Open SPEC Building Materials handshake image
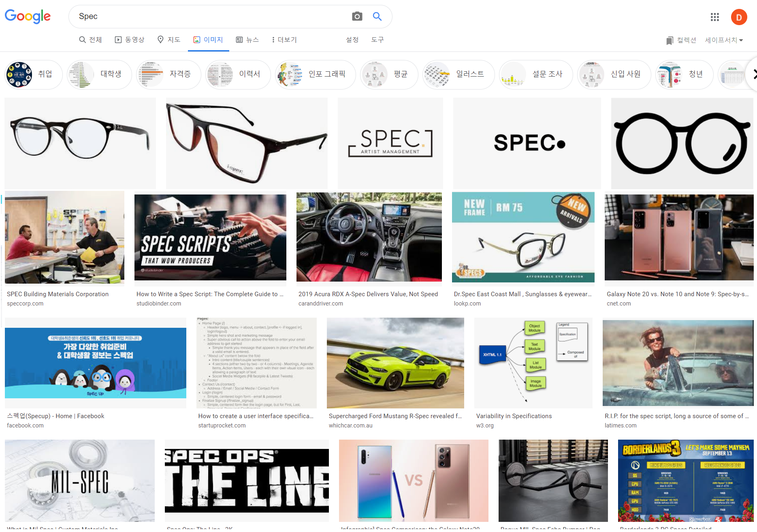Viewport: 757px width, 532px height. click(x=64, y=237)
